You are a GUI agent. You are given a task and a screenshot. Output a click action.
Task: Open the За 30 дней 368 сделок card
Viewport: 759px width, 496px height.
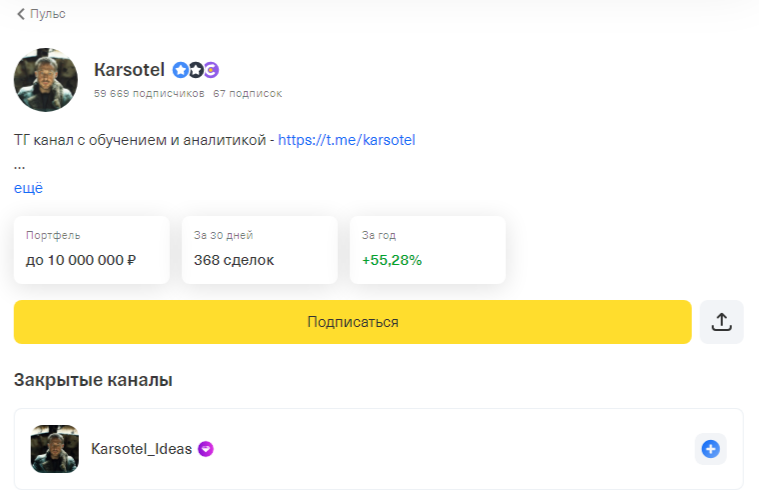259,250
